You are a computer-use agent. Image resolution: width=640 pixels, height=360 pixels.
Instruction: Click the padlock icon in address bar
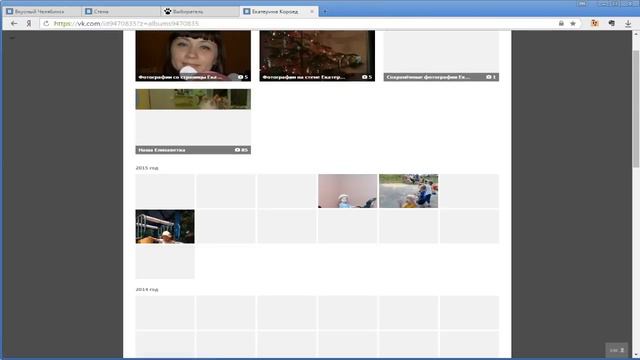point(561,24)
